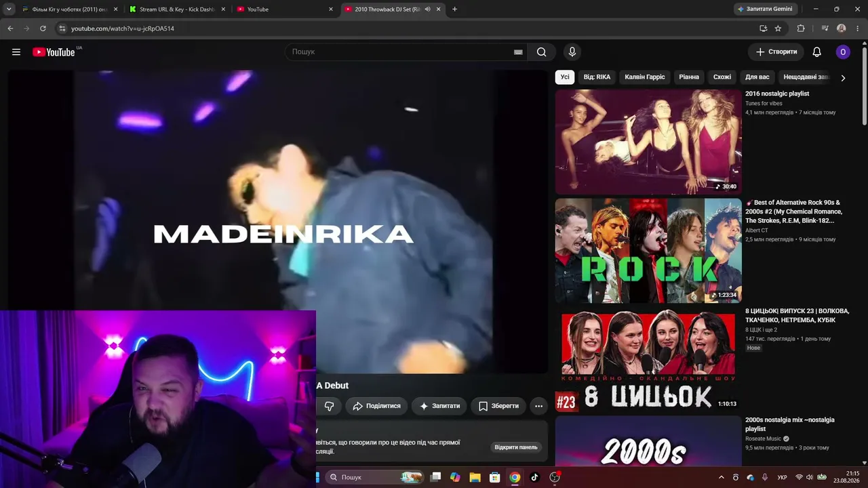Click Запитати Gemini button

[x=766, y=9]
